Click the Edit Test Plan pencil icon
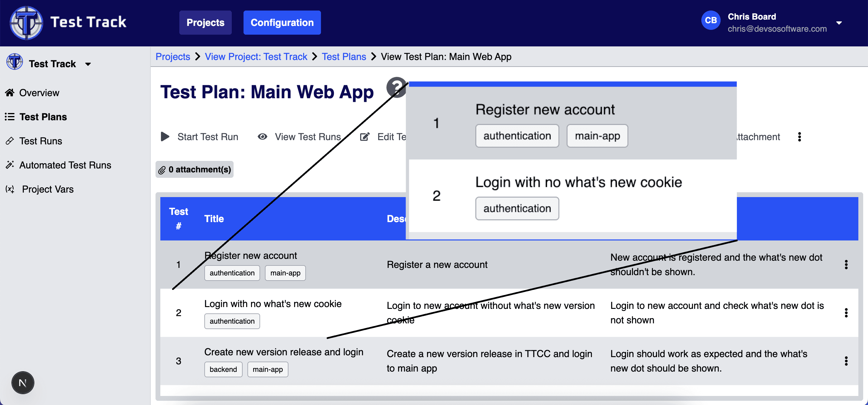 tap(365, 137)
